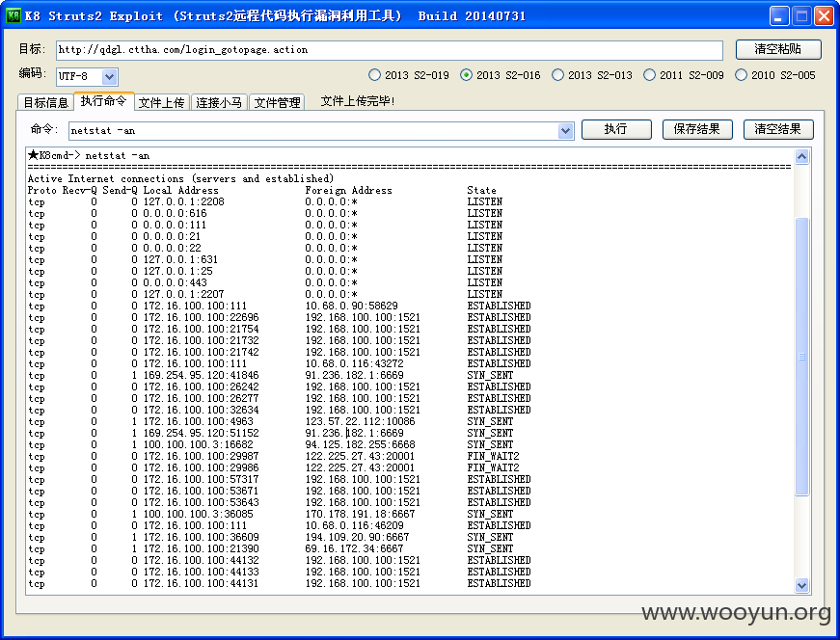
Task: Click the target URL input field
Action: point(390,50)
